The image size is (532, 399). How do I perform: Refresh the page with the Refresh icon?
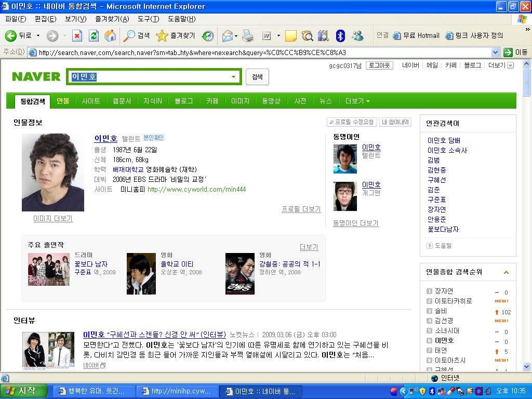94,35
